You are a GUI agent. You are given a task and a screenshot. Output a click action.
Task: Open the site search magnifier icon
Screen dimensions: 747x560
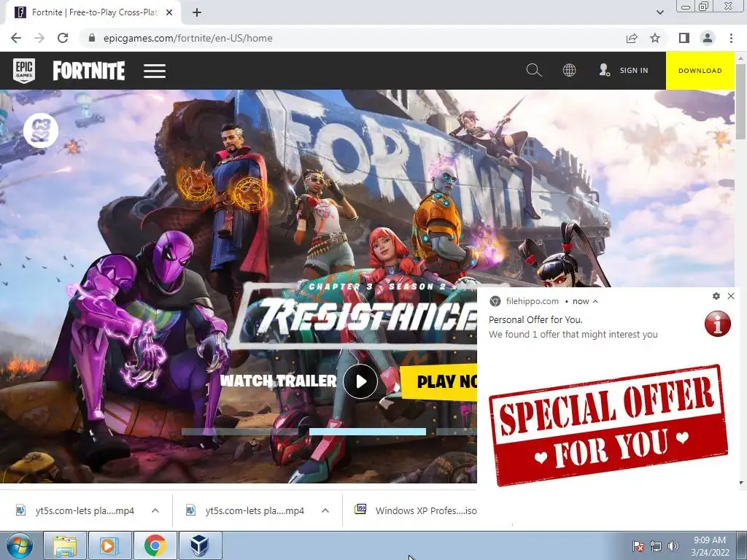[x=533, y=71]
